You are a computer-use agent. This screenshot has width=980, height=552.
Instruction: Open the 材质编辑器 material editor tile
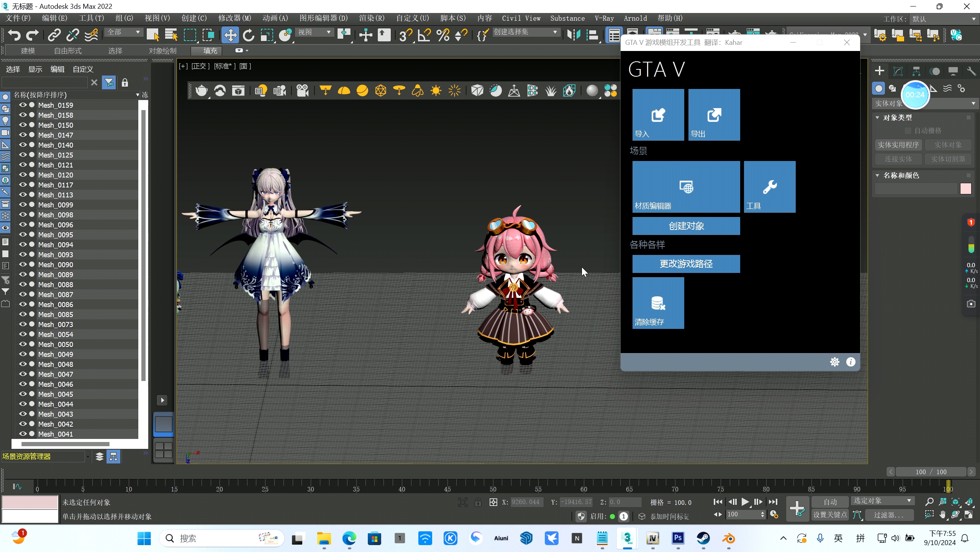[x=686, y=187]
